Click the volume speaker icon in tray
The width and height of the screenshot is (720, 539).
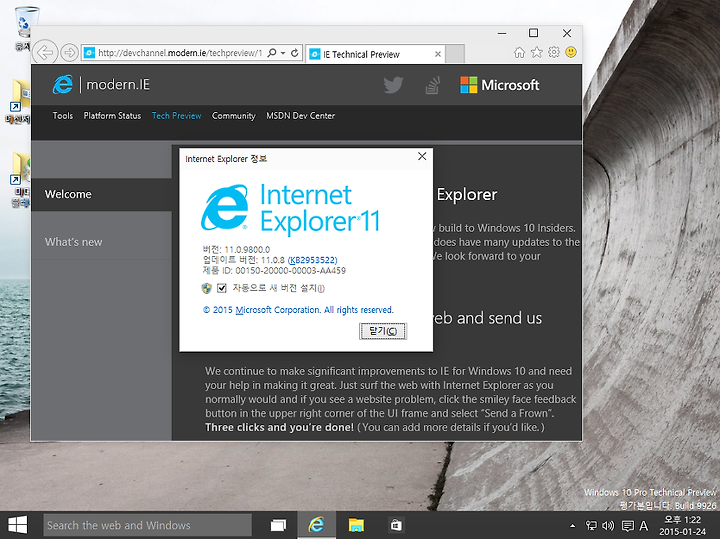coord(608,526)
